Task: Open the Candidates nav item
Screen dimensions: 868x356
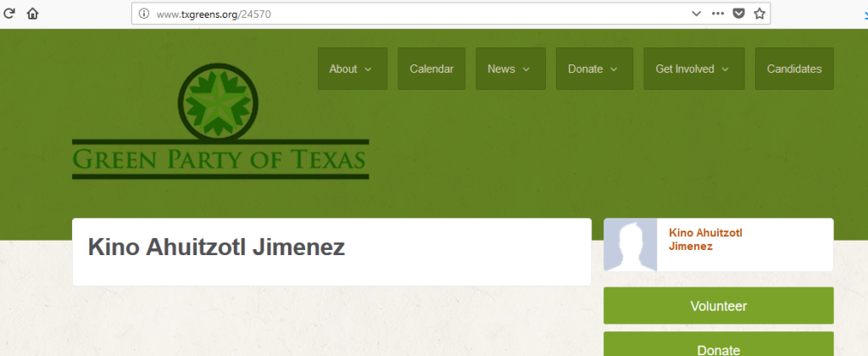Action: pyautogui.click(x=793, y=69)
